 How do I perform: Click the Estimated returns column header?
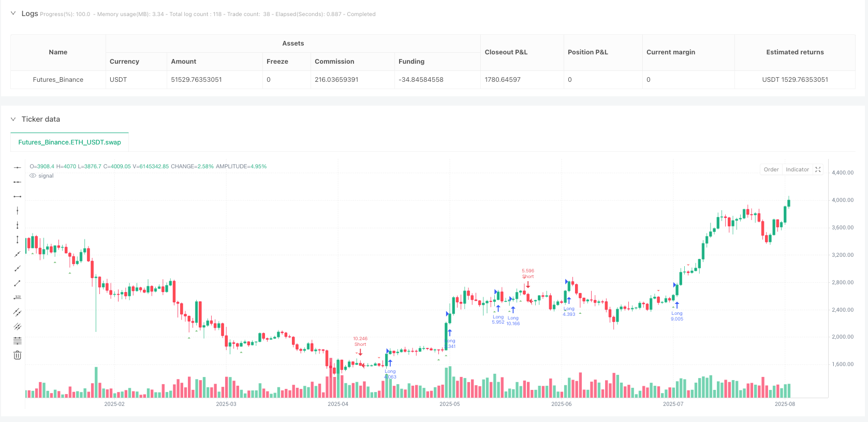click(x=795, y=52)
